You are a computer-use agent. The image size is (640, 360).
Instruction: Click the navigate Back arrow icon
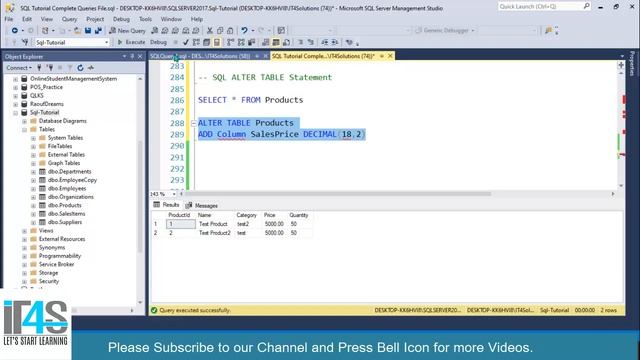[x=14, y=31]
